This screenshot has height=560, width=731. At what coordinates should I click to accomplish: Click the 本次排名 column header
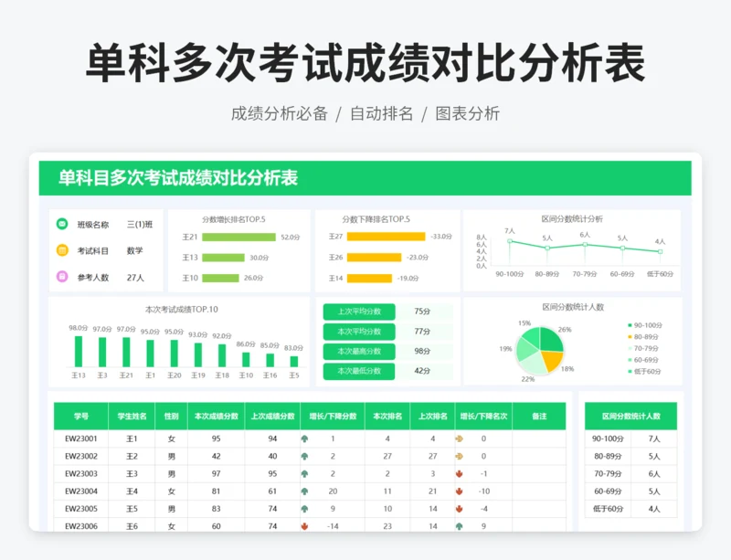click(387, 416)
